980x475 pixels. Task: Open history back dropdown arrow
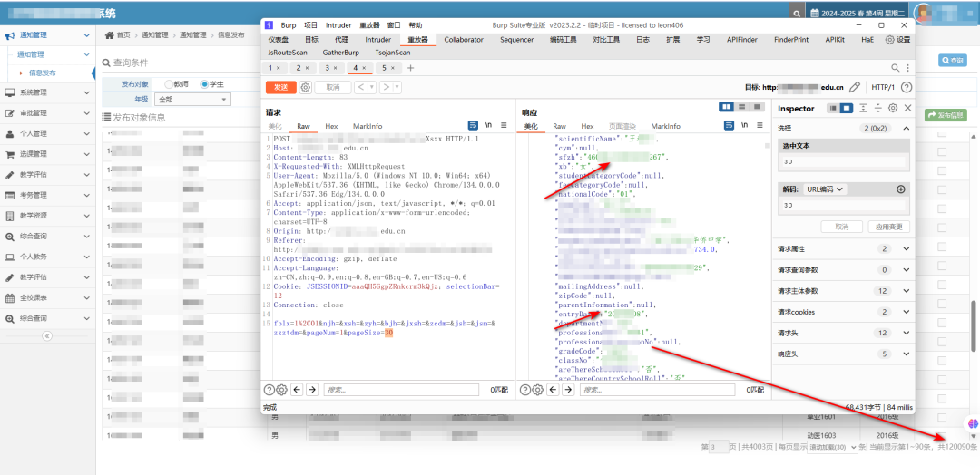[x=372, y=87]
